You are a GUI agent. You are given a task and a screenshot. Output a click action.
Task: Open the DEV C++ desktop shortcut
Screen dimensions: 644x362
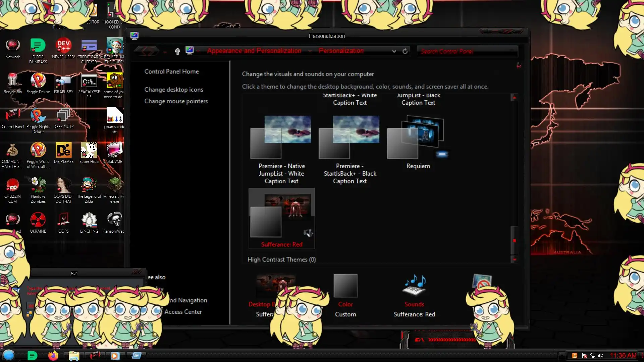(x=63, y=46)
